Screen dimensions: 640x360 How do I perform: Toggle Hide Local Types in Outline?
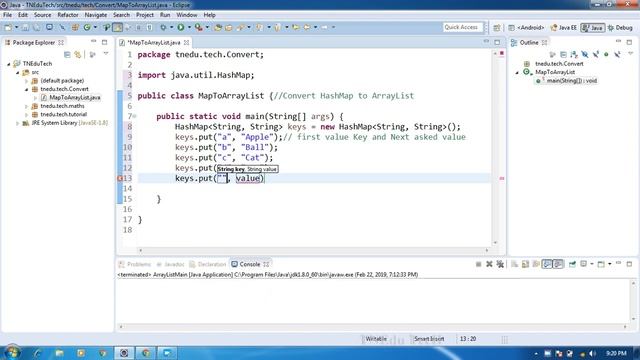pyautogui.click(x=618, y=54)
